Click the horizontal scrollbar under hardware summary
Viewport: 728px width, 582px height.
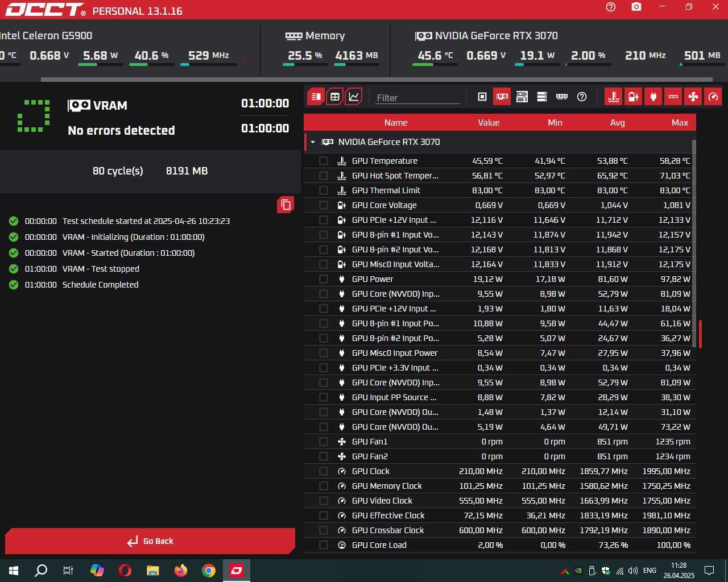(377, 80)
